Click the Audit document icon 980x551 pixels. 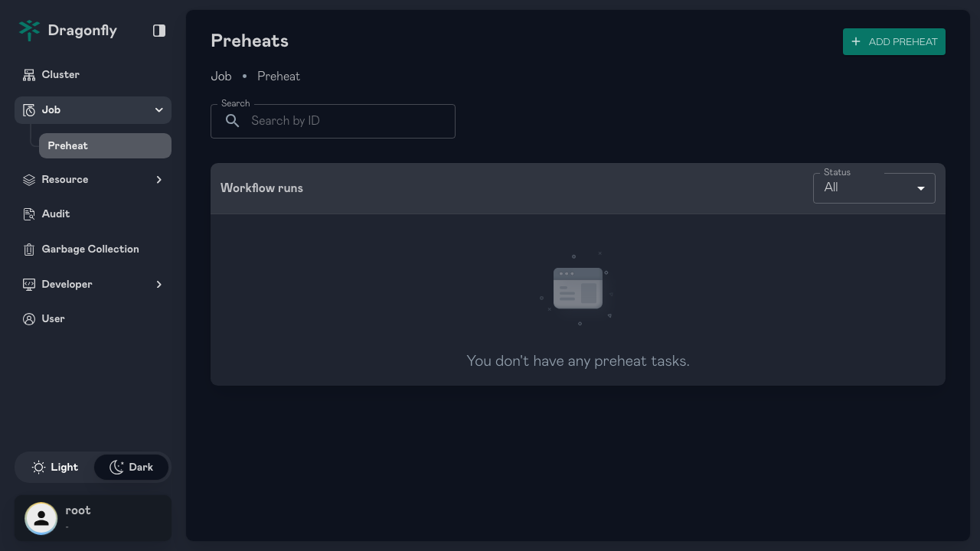29,214
